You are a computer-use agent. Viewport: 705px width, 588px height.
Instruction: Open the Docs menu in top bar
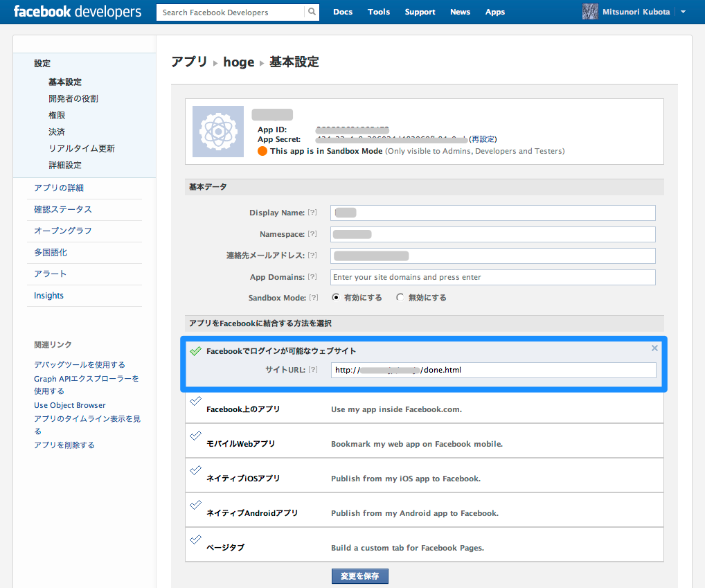(343, 12)
